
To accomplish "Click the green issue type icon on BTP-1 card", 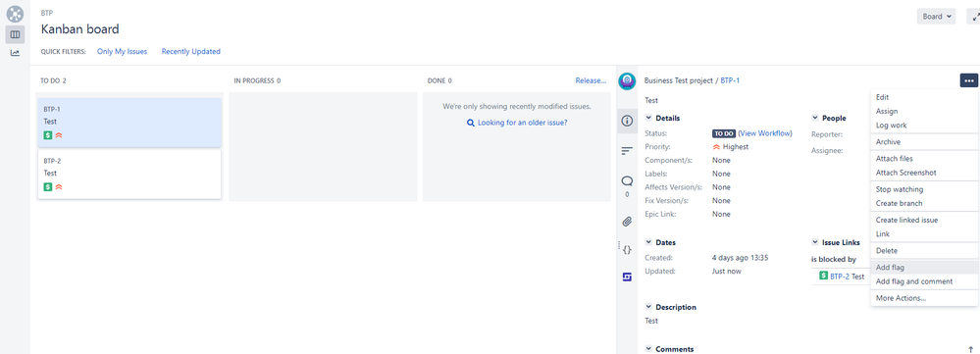I will tap(47, 135).
